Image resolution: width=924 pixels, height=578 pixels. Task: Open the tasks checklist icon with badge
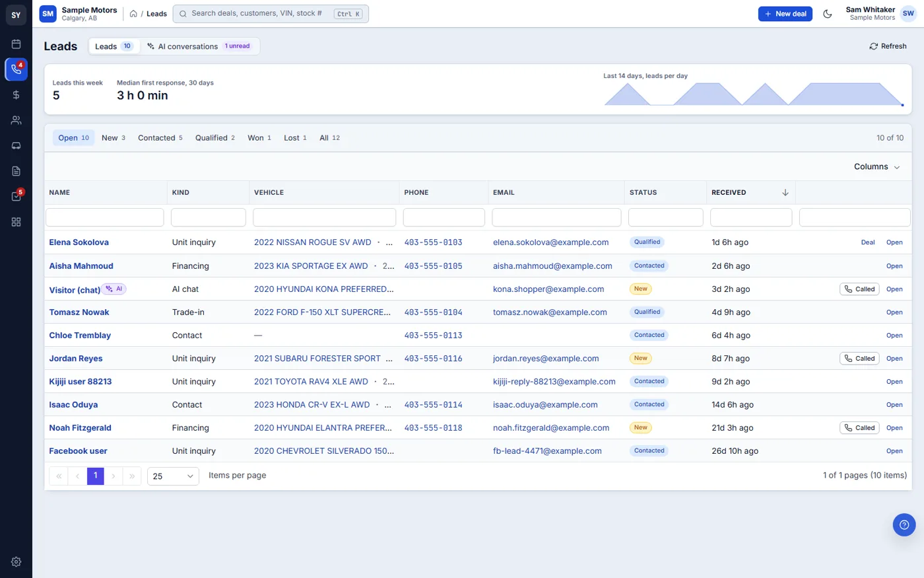(x=16, y=196)
